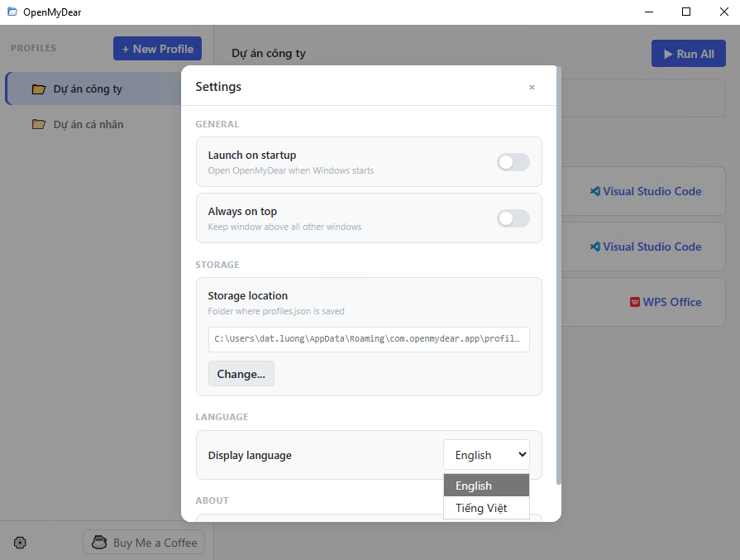
Task: Open the Display language dropdown
Action: click(486, 455)
